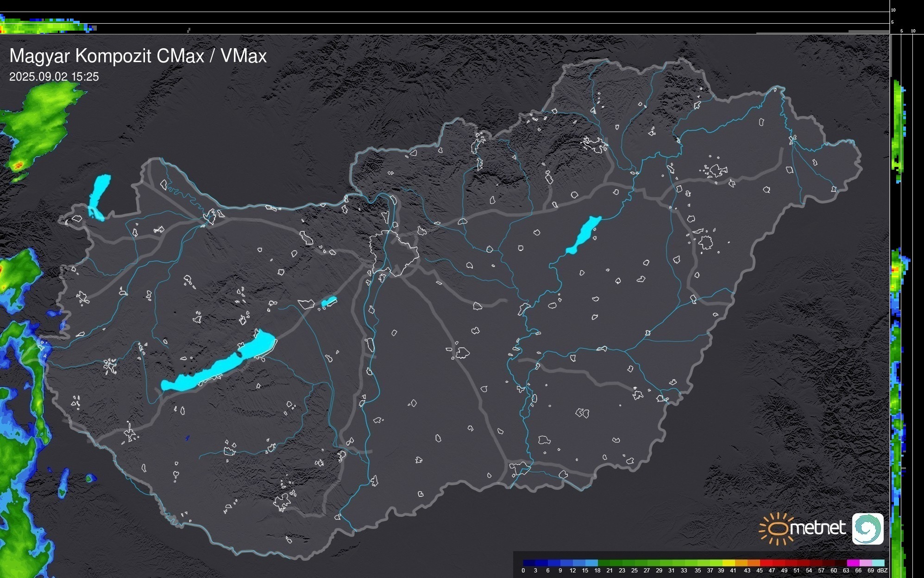
Task: Click the light cyan 69 dBZ swatch
Action: pos(877,563)
